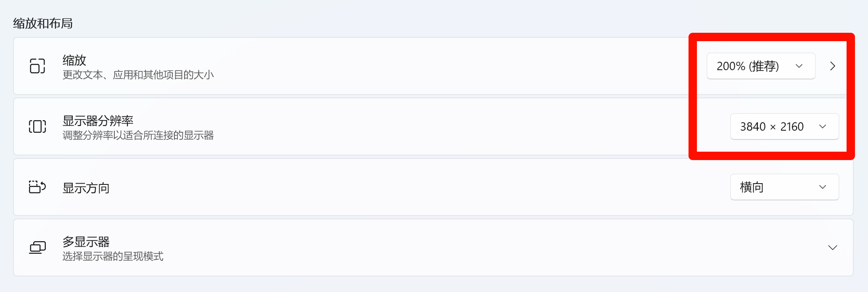The image size is (868, 292).
Task: Open advanced scaling via the right arrow
Action: tap(832, 66)
